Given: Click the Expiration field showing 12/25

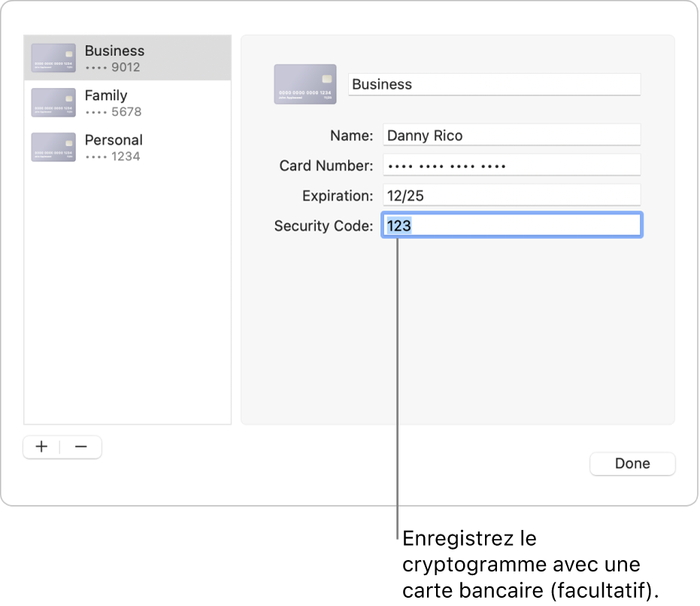Looking at the screenshot, I should 511,195.
